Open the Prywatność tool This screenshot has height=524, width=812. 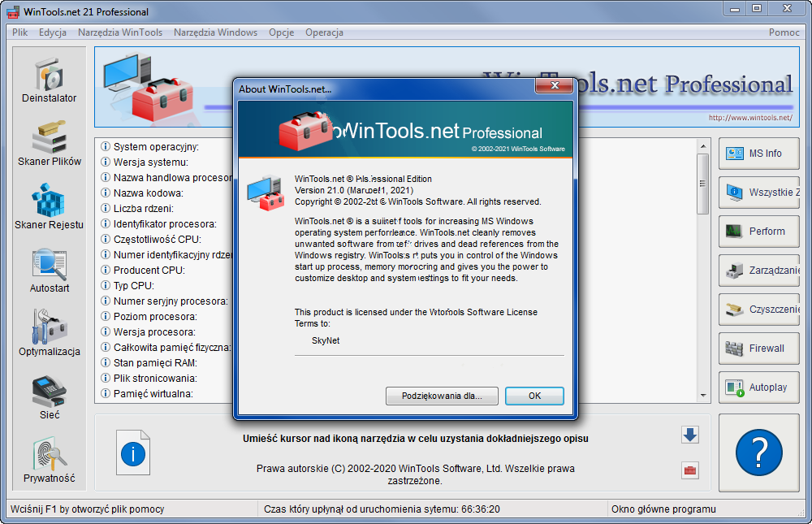[50, 461]
